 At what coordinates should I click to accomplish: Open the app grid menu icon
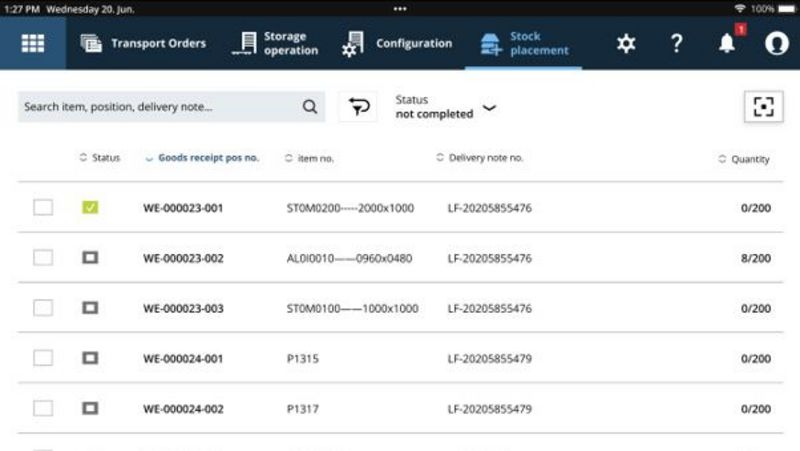coord(32,44)
